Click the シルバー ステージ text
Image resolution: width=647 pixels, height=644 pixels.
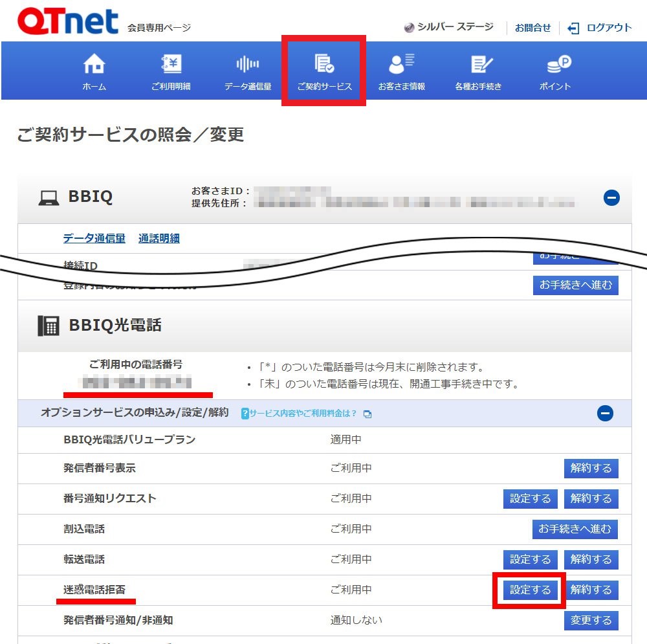tap(455, 27)
